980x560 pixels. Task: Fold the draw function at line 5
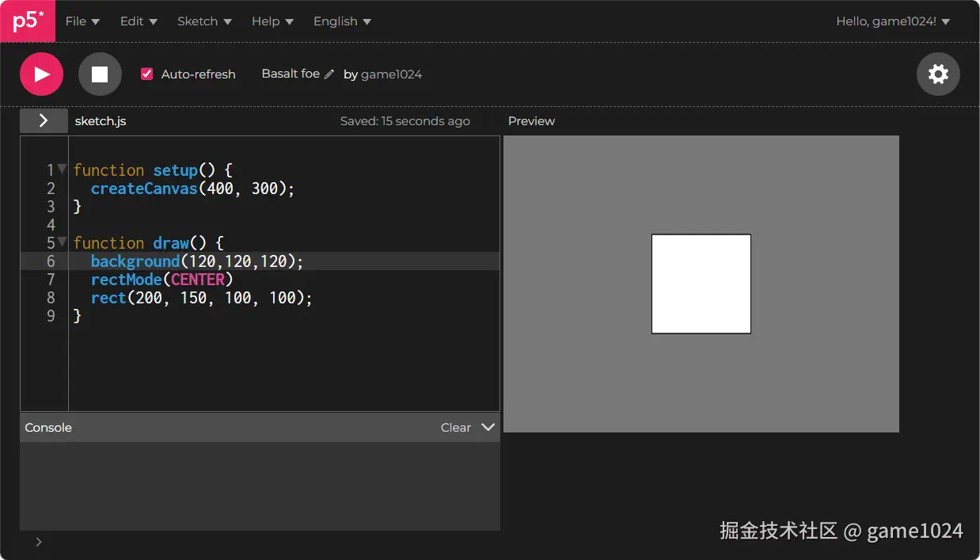[62, 242]
